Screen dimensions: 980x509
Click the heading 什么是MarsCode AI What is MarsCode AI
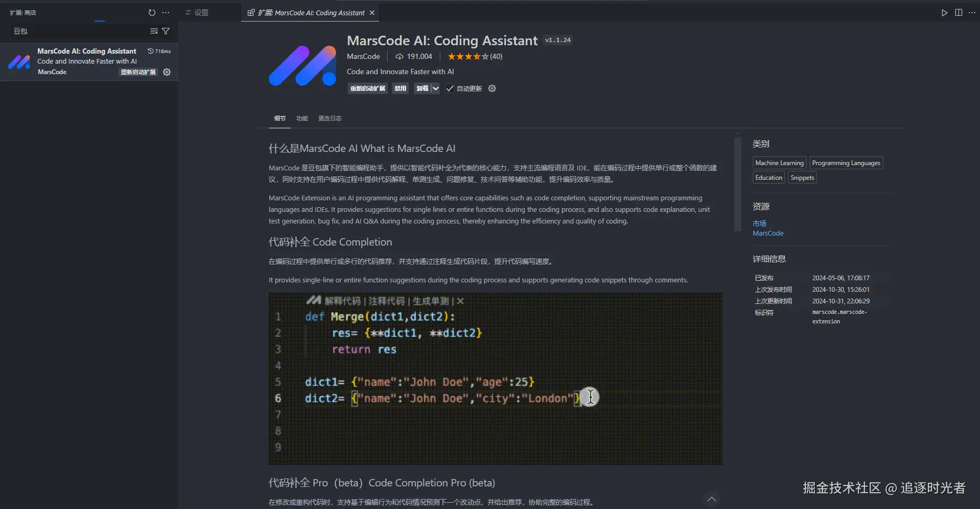pyautogui.click(x=362, y=149)
